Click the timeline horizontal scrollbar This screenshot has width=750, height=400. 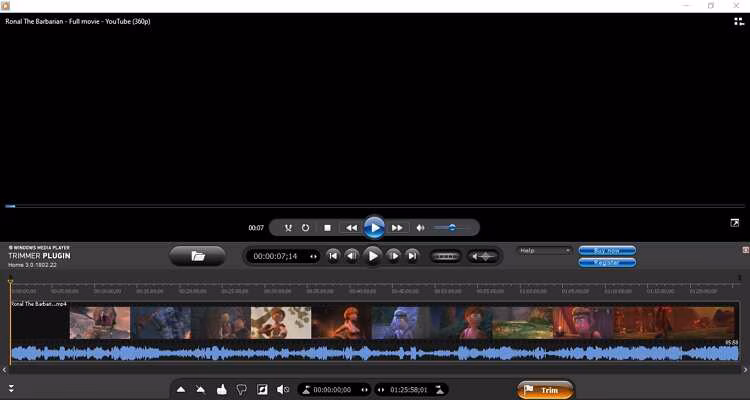(375, 370)
